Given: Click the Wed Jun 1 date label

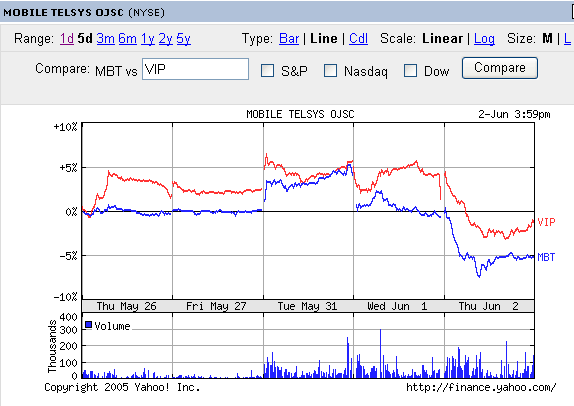Looking at the screenshot, I should tap(397, 306).
